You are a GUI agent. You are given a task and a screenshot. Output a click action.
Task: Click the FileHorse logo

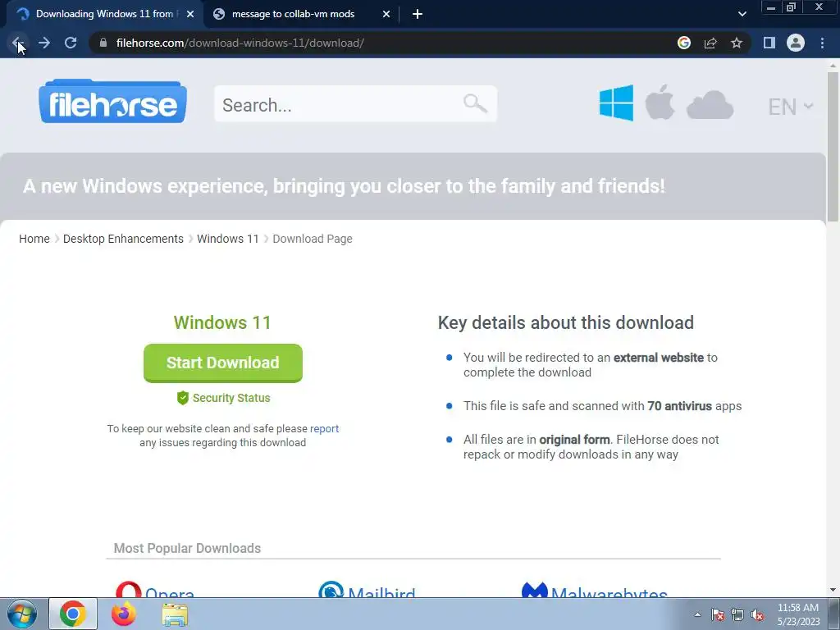[x=112, y=101]
